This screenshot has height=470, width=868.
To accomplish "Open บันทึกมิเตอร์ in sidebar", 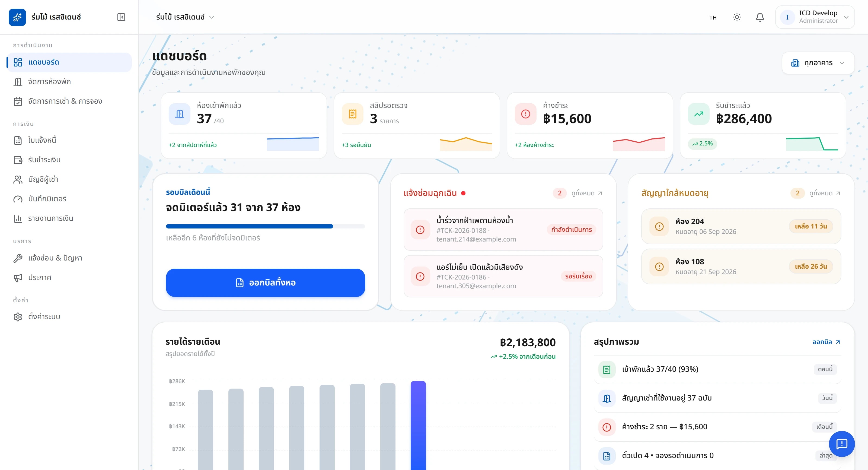I will [x=69, y=199].
